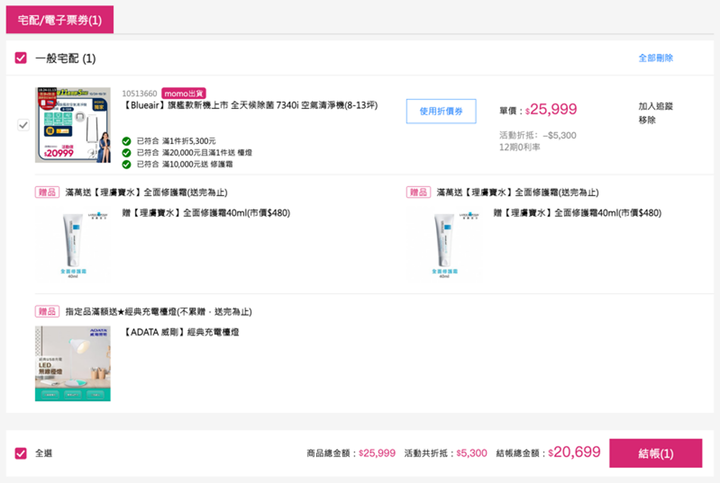Click the 12期0利率 installment text
Viewport: 720px width, 483px height.
click(520, 147)
